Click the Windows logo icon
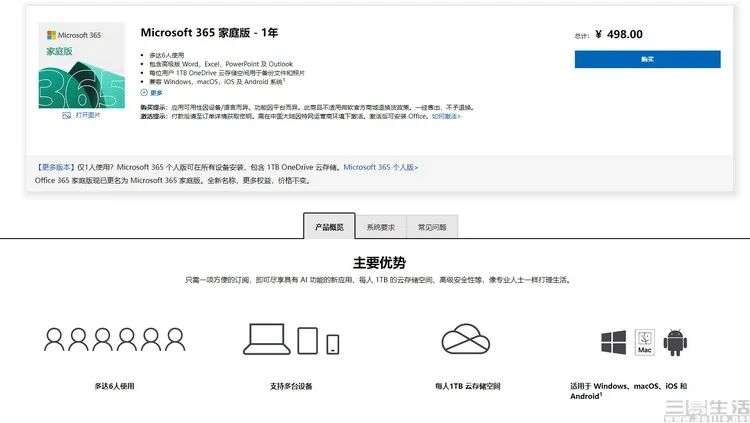The width and height of the screenshot is (750, 423). [x=614, y=342]
